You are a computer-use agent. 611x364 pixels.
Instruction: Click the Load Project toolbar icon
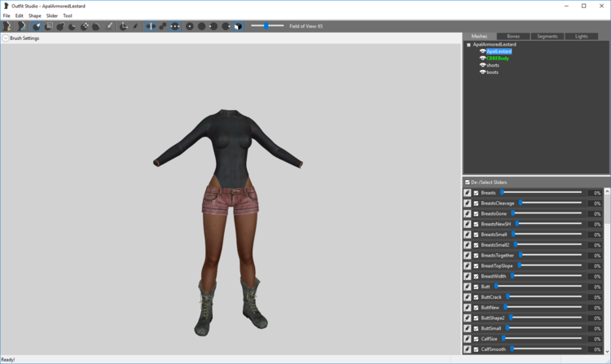pos(21,26)
